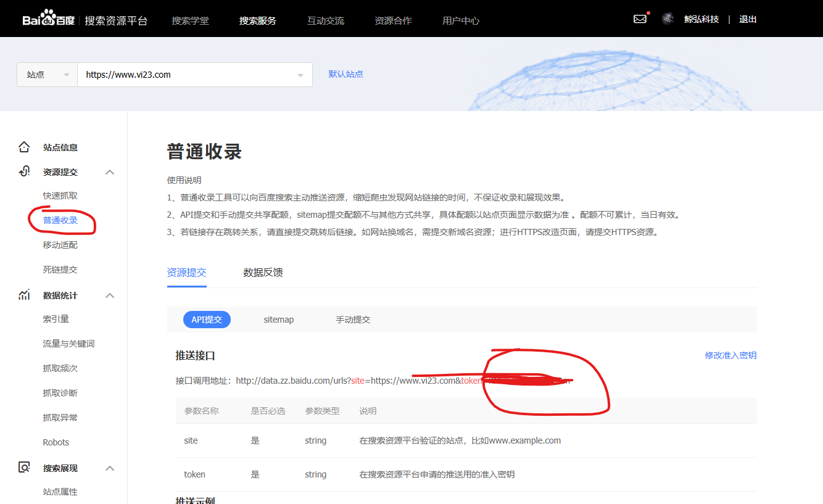Open the site URL dropdown arrow
The image size is (823, 504).
point(300,75)
